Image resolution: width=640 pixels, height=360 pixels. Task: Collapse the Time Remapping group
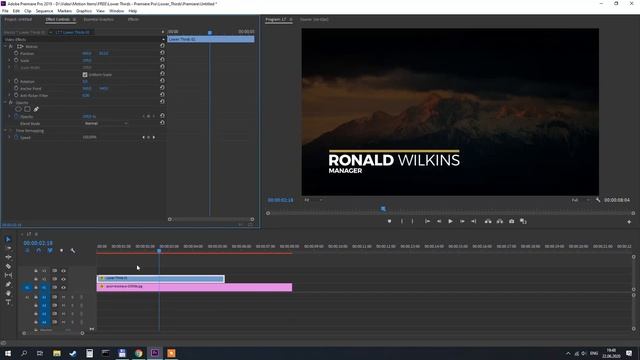pyautogui.click(x=5, y=130)
